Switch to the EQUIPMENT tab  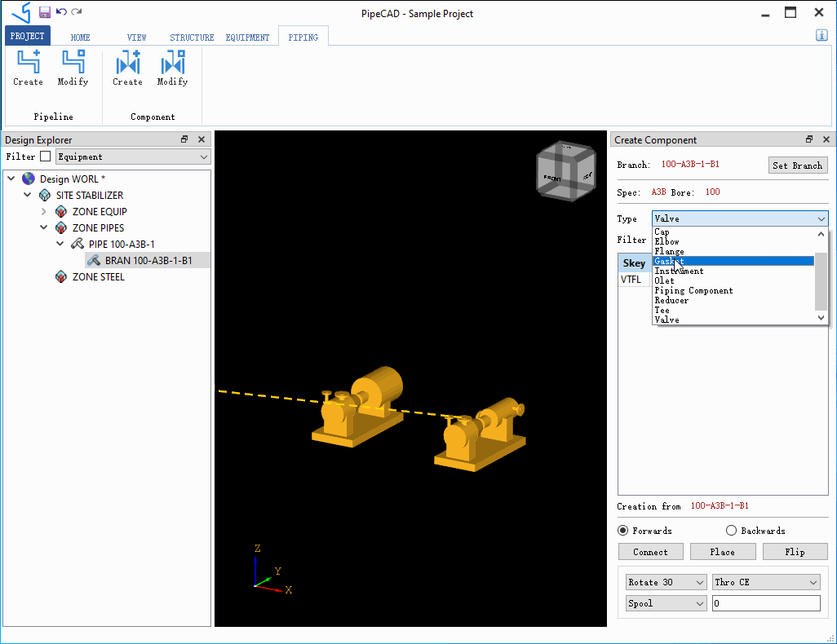[x=248, y=37]
